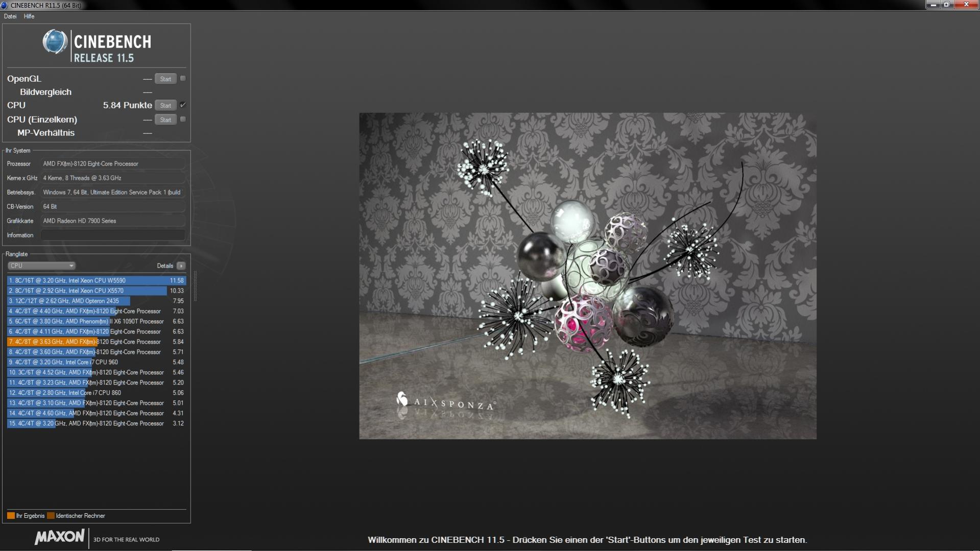Open the Rangliste CPU dropdown
This screenshot has height=551, width=980.
[41, 266]
